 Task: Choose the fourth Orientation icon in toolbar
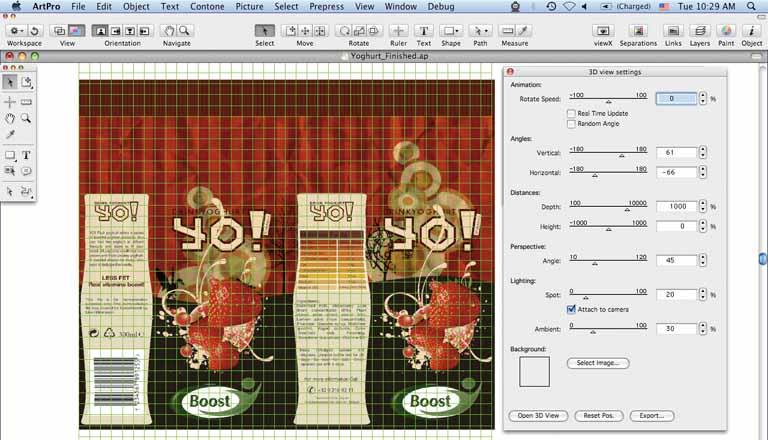144,31
